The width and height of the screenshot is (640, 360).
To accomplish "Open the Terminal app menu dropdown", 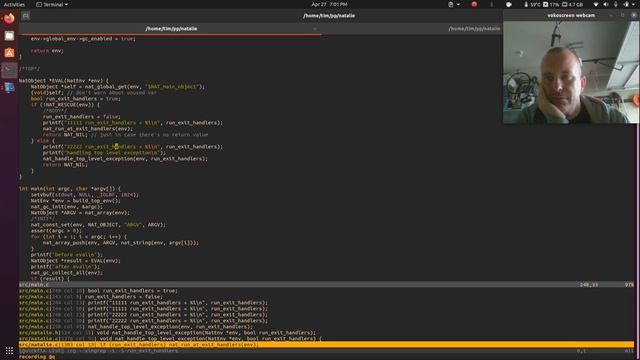I will [x=52, y=4].
